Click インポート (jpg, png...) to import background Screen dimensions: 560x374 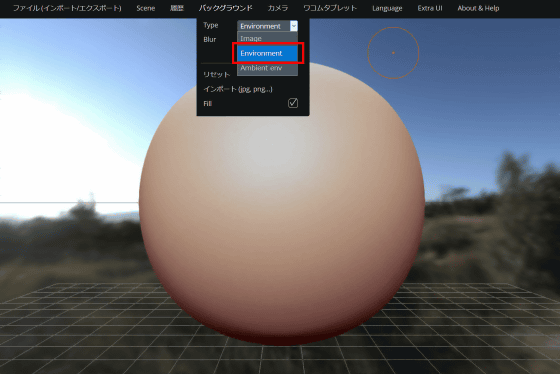point(238,89)
